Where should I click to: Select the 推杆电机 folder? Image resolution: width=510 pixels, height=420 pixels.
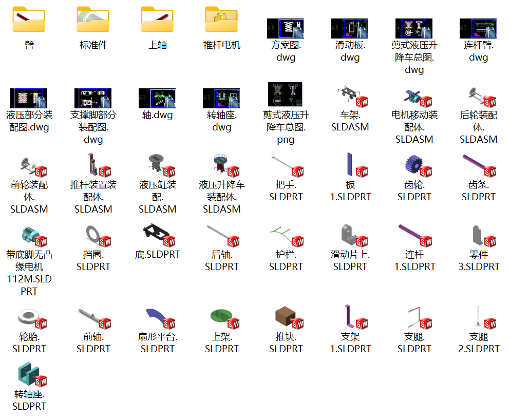click(221, 20)
